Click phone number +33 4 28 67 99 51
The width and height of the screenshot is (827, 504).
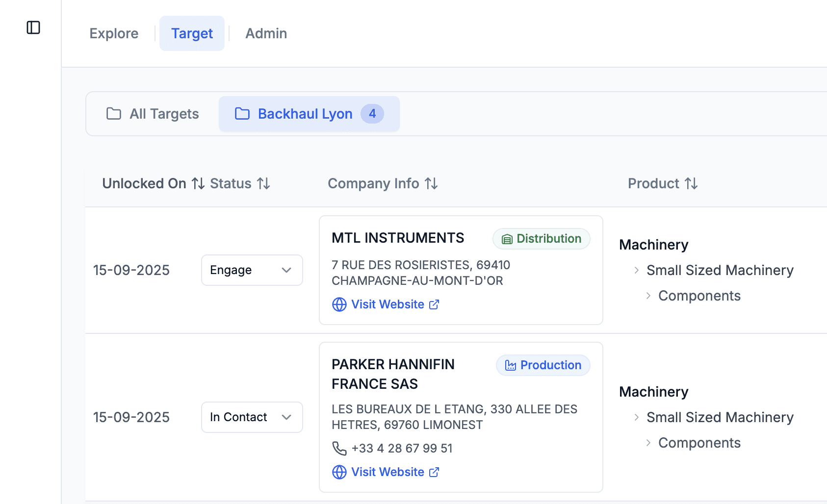pos(402,449)
